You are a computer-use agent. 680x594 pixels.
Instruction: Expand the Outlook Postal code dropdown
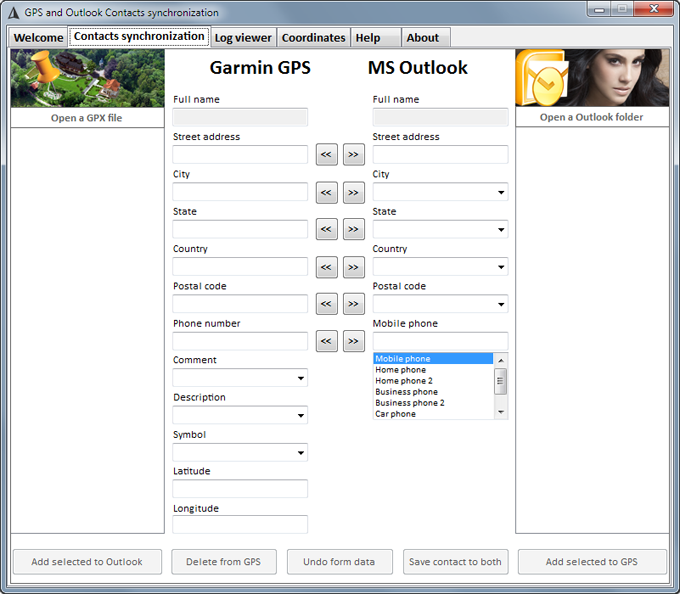(501, 304)
